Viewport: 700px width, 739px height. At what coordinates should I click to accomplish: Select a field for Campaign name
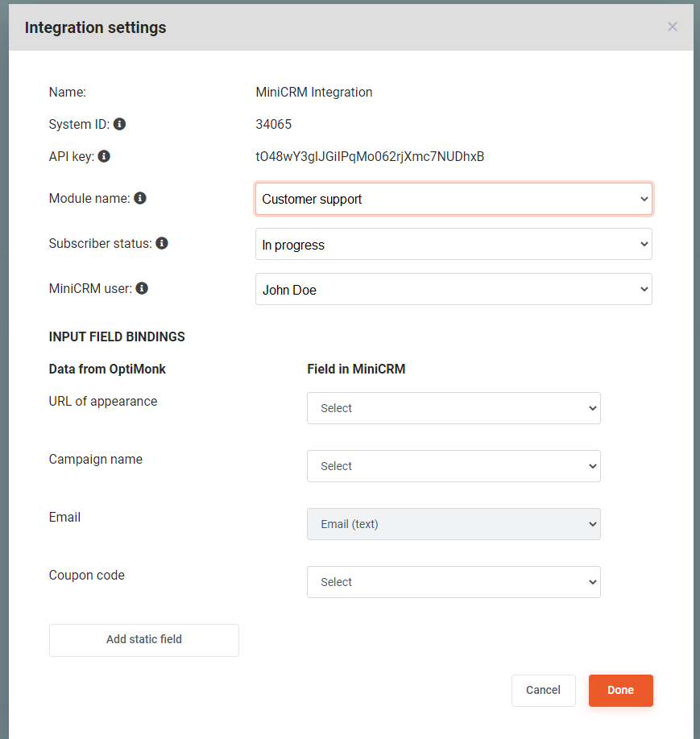point(454,466)
